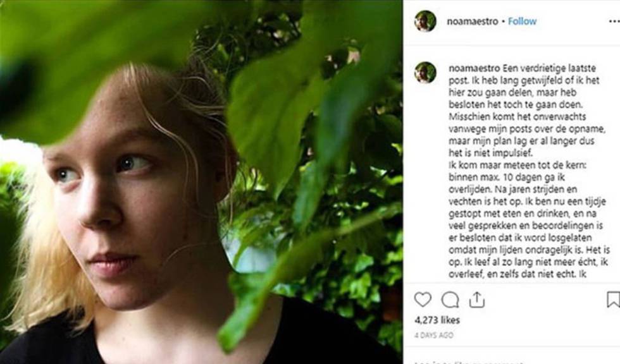This screenshot has width=620, height=364.
Task: Click the avatar beside the caption text
Action: pos(425,72)
